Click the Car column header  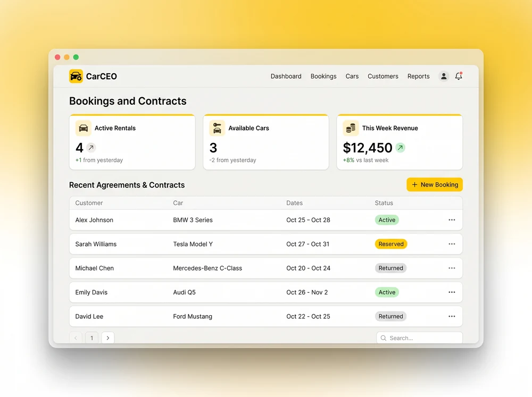(x=178, y=203)
